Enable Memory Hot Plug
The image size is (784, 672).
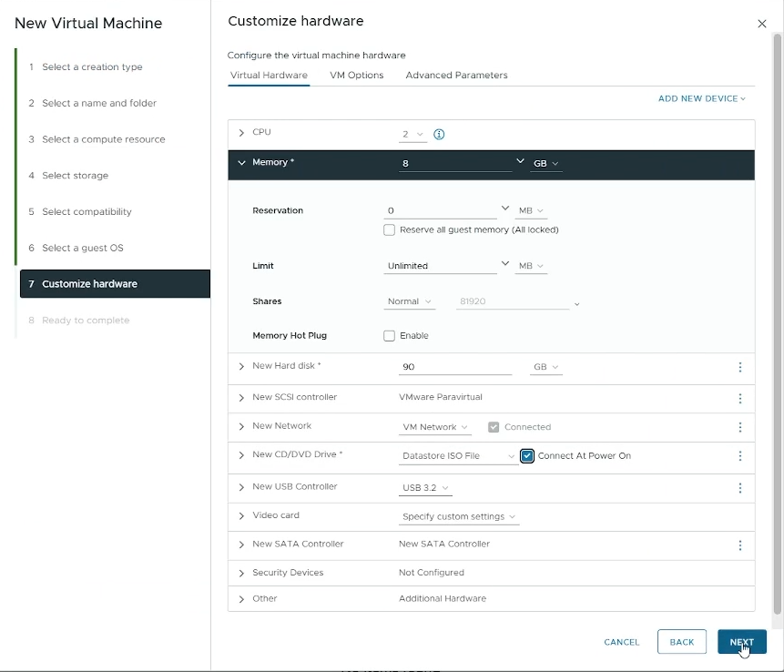tap(390, 335)
